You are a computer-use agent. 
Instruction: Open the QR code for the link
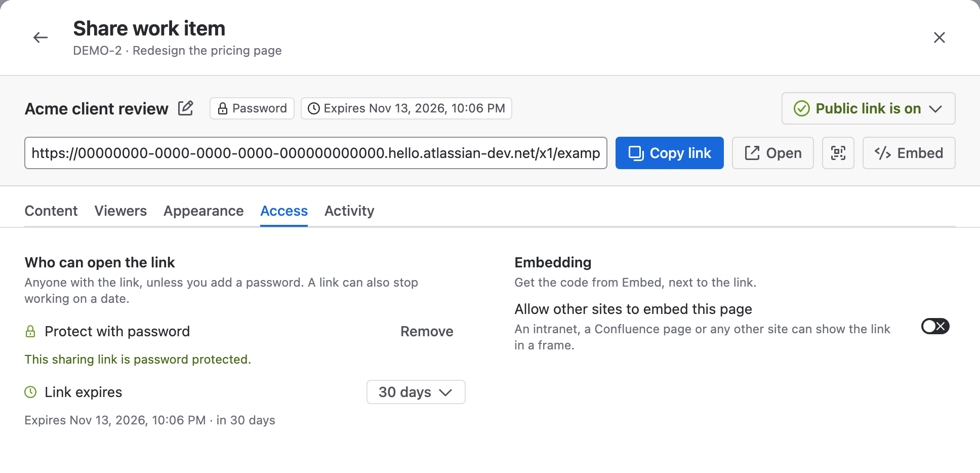[x=838, y=153]
